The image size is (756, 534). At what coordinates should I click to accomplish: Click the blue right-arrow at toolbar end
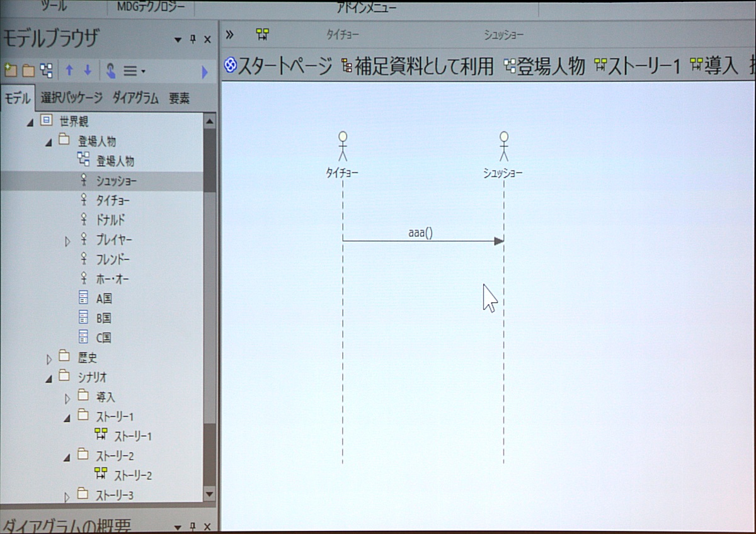(204, 72)
